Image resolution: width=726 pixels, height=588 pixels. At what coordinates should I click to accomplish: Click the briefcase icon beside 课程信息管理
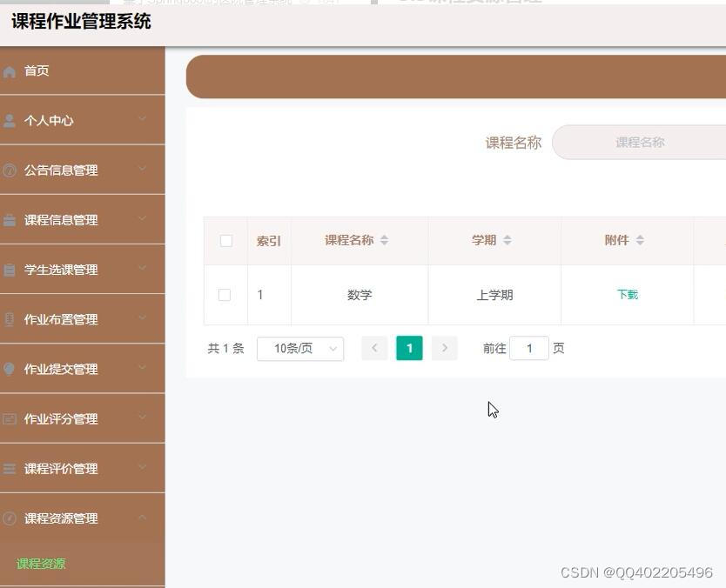click(x=10, y=220)
